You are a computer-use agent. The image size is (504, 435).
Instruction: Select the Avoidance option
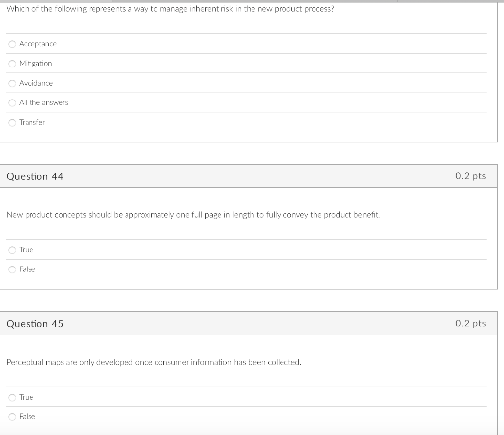[12, 83]
